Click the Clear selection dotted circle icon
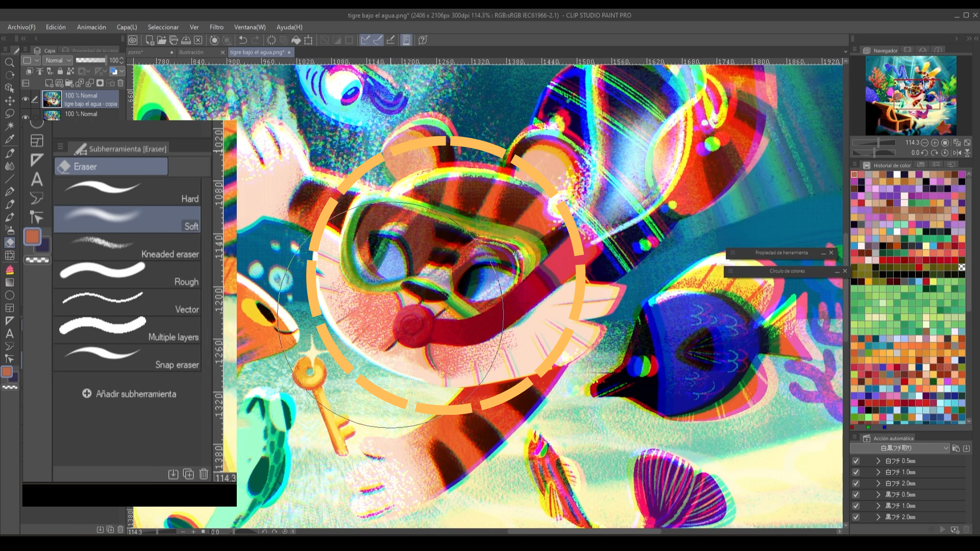The image size is (980, 551). coord(272,40)
